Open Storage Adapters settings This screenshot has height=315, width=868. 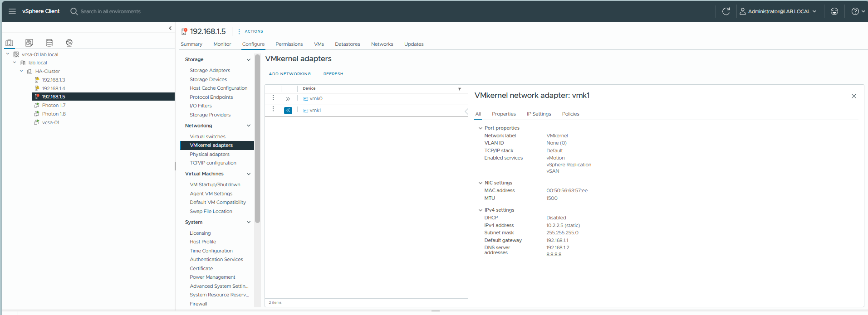(x=210, y=70)
